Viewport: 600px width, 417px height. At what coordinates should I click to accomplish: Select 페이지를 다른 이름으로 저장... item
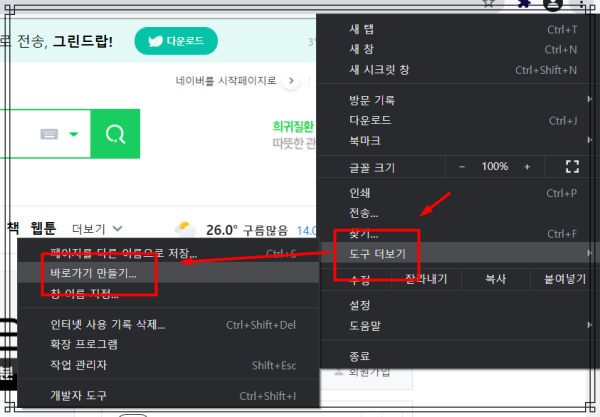(168, 253)
